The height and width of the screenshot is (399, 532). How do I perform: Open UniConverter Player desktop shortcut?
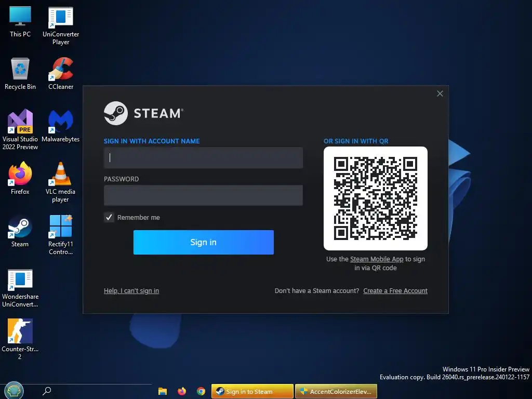tap(61, 26)
